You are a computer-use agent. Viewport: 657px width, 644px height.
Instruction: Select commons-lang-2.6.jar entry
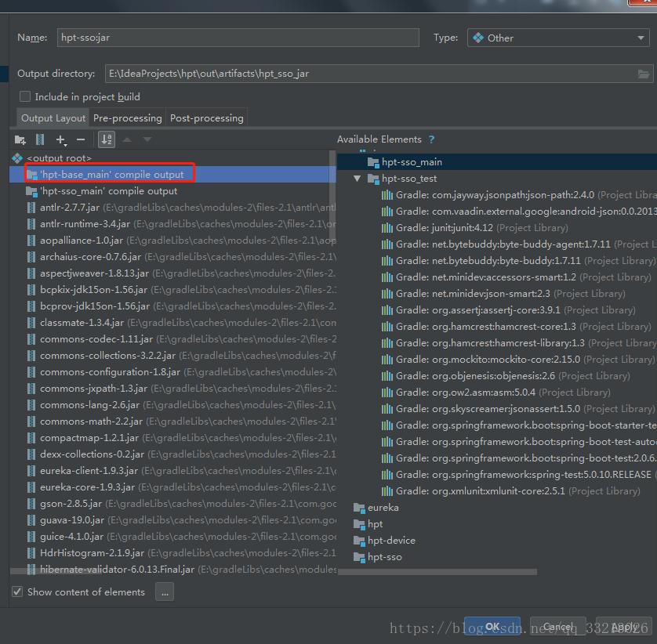click(172, 405)
